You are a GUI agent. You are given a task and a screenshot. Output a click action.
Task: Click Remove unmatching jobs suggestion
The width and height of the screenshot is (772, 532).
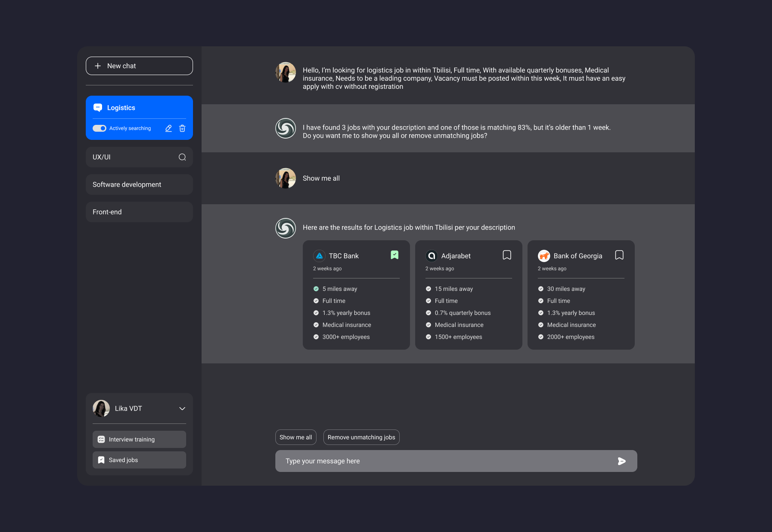[362, 437]
